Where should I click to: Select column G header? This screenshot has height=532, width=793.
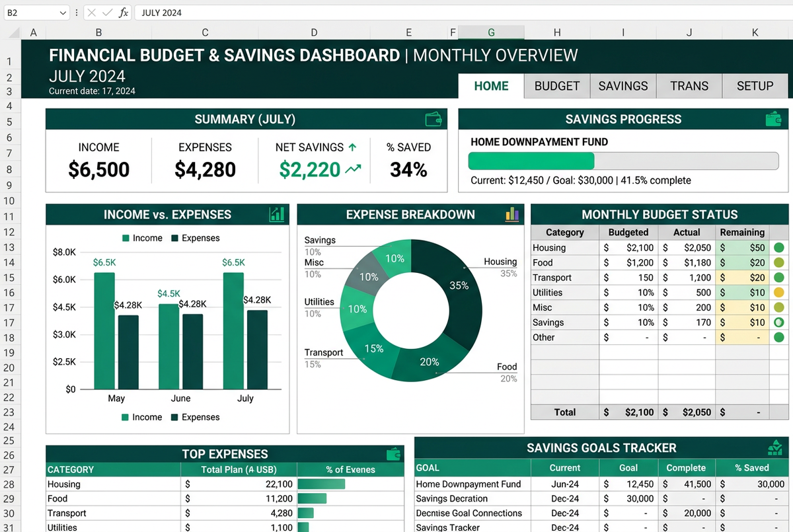(491, 32)
